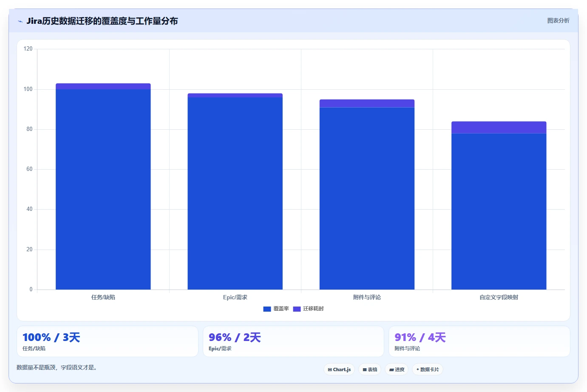Click the 覆盖率 legend label
587x392 pixels.
pos(281,309)
